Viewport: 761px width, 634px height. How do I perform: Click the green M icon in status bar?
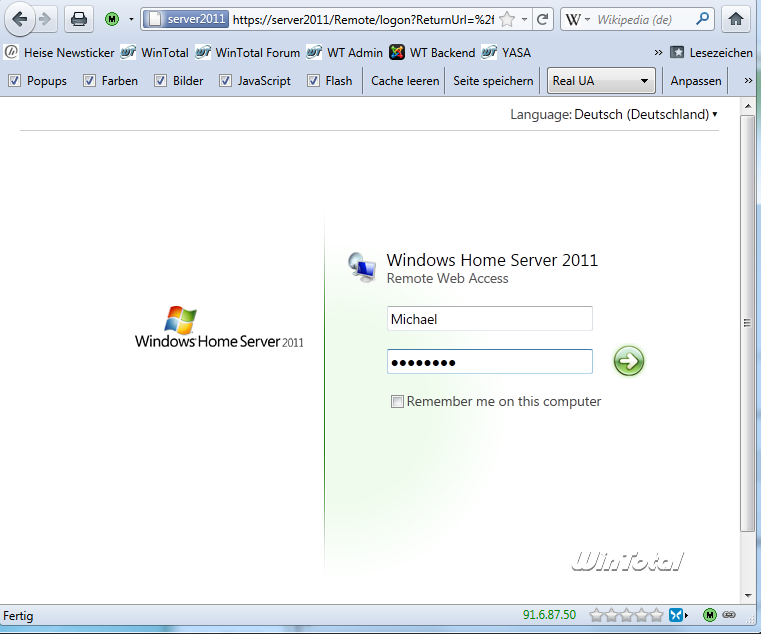(x=710, y=616)
